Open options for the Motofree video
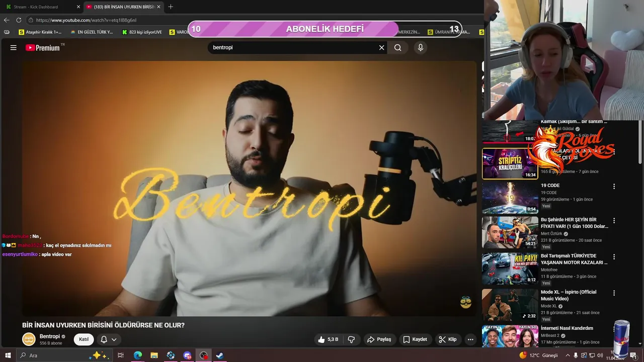644x362 pixels. 614,257
